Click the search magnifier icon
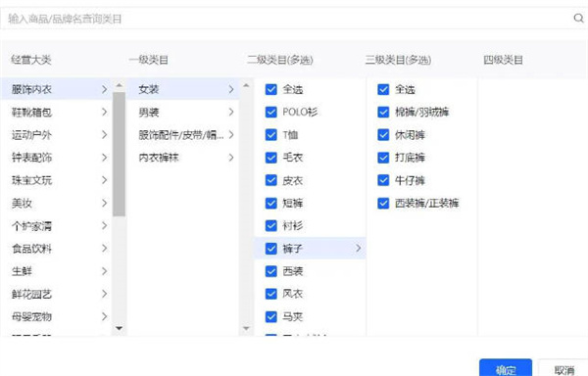 (578, 18)
